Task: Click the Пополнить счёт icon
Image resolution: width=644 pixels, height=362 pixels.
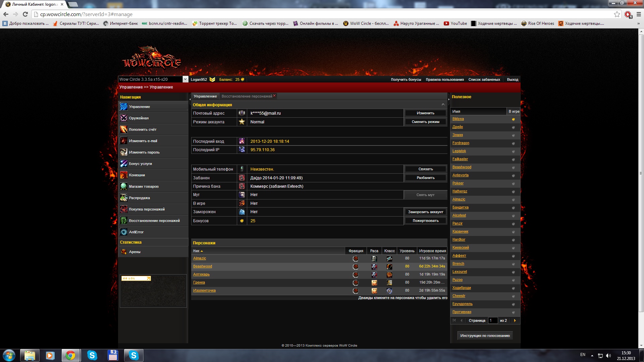Action: 123,129
